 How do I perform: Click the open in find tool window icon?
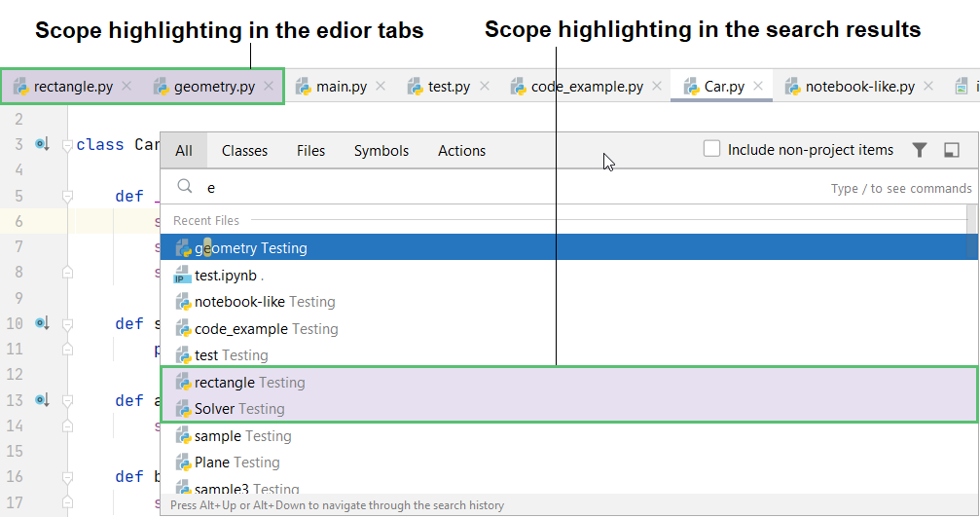952,150
